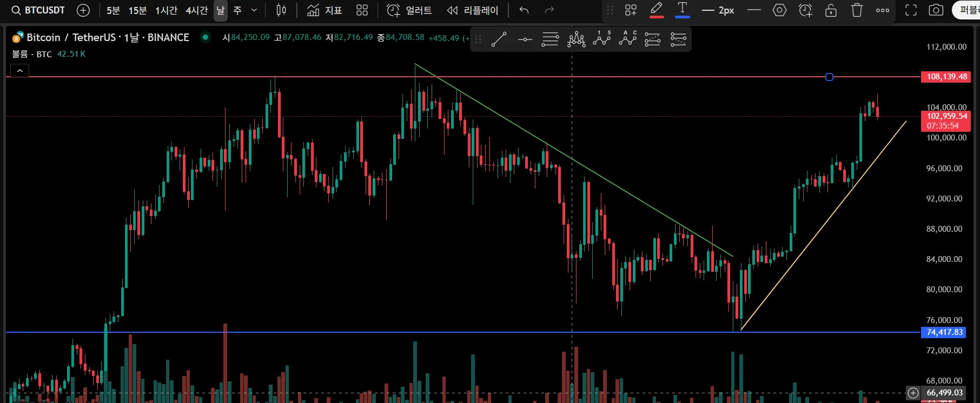Change the red line color pencil swatch
This screenshot has width=980, height=403.
coord(657,10)
